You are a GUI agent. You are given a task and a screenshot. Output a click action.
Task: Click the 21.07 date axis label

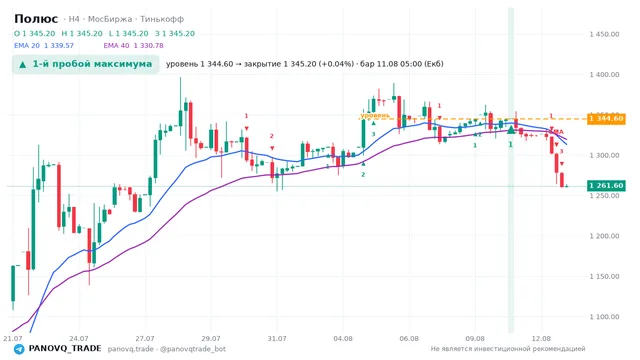13,339
